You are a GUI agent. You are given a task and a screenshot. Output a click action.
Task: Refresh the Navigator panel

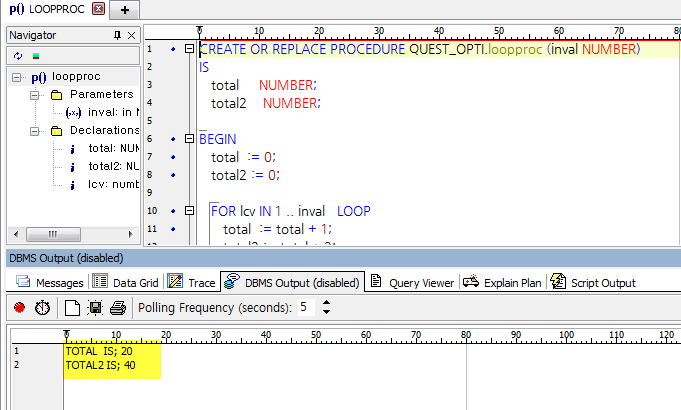click(x=18, y=55)
